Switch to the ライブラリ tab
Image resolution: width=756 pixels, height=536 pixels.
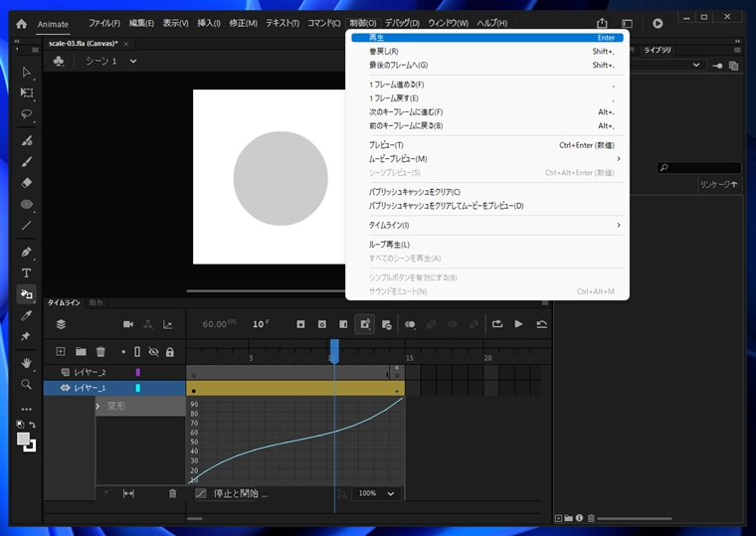(x=658, y=50)
